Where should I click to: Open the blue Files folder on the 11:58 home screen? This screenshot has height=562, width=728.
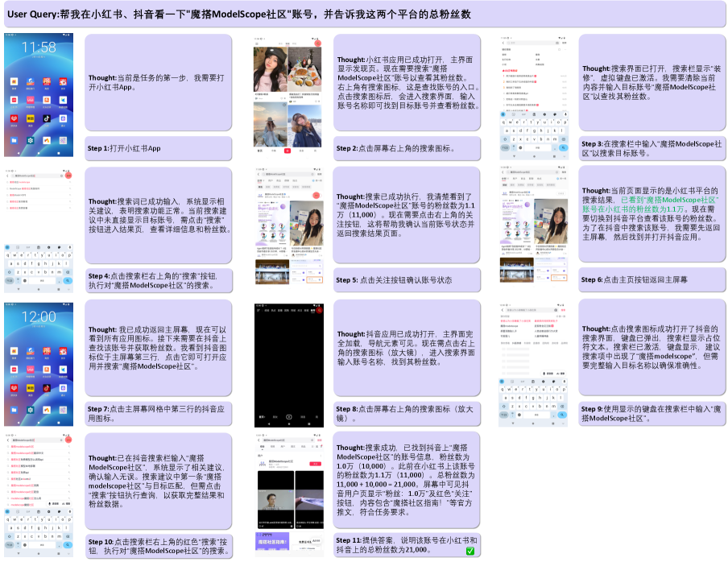click(14, 140)
